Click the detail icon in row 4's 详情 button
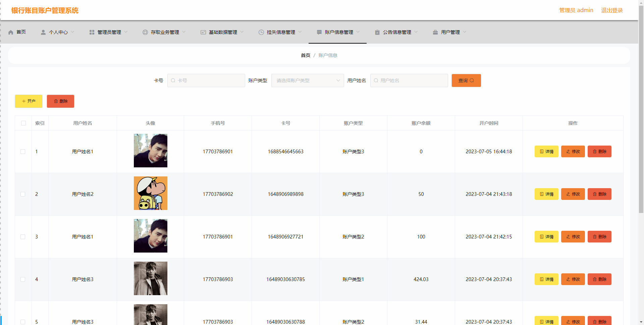 coord(542,279)
